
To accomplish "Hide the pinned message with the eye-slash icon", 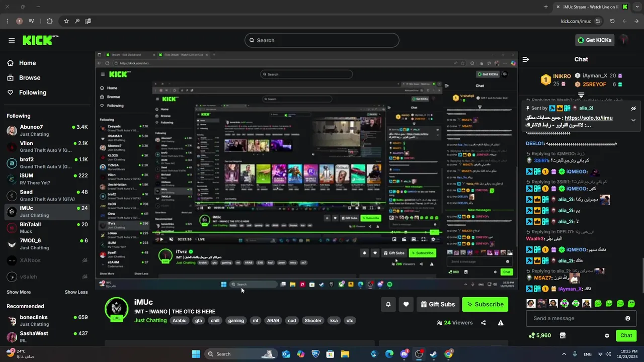I will click(633, 108).
